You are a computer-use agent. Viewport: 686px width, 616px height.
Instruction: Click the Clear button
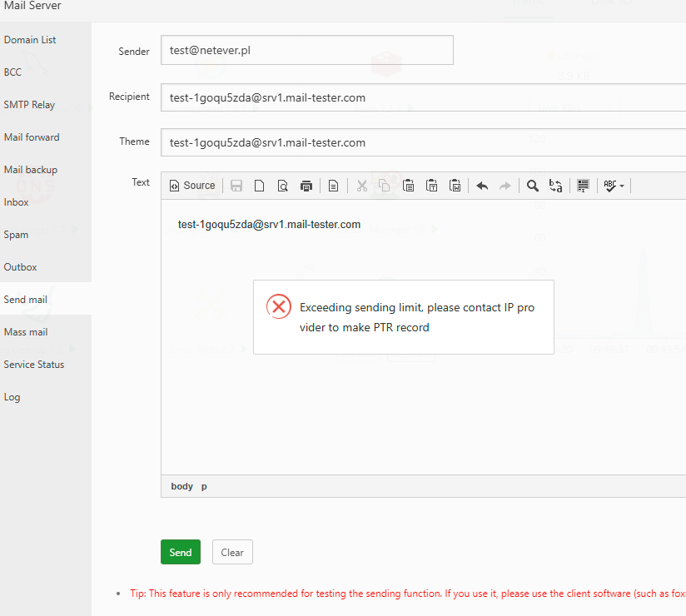tap(232, 552)
